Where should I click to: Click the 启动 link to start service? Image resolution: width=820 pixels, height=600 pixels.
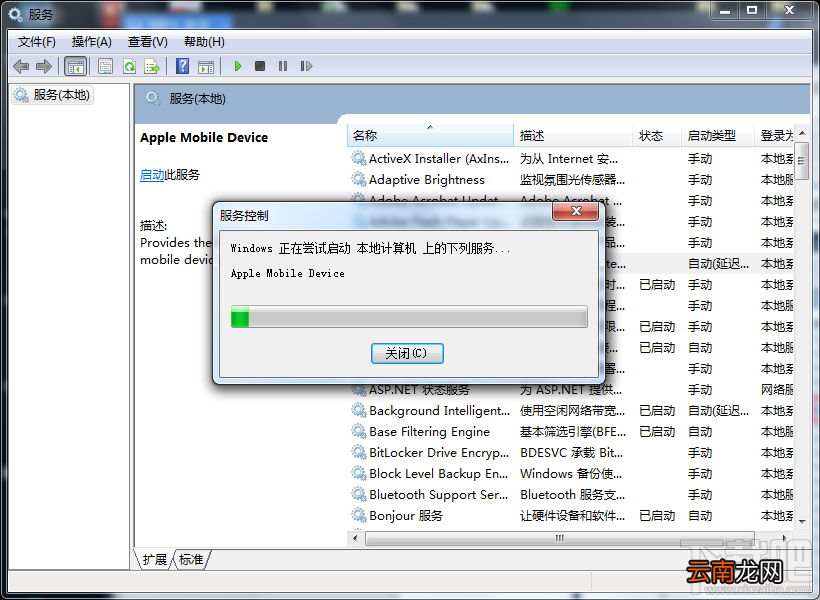[152, 175]
